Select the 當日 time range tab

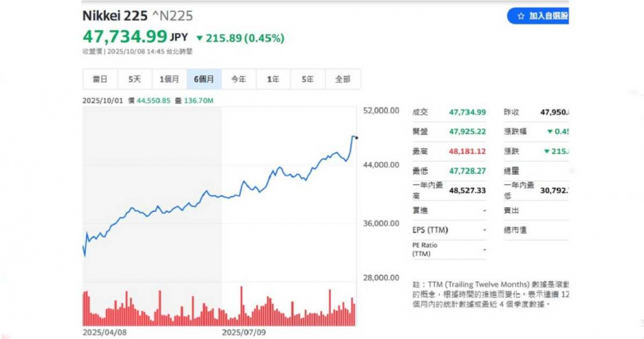(99, 79)
